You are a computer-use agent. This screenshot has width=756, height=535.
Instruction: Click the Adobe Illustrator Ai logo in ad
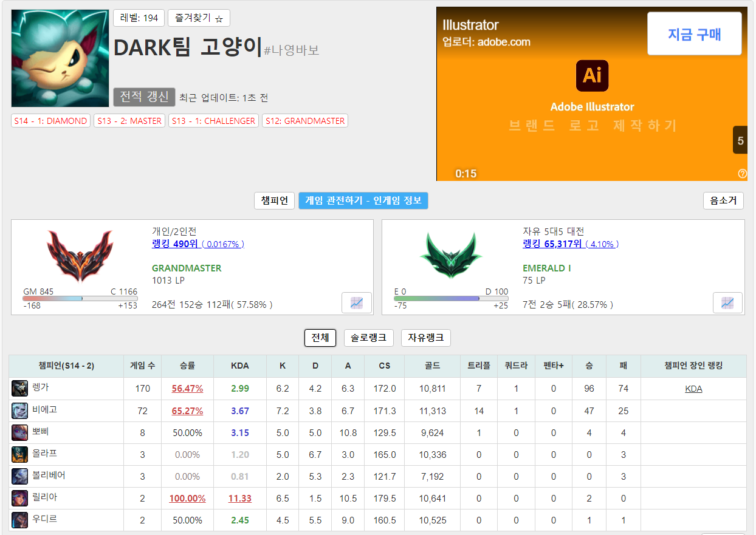click(x=592, y=75)
